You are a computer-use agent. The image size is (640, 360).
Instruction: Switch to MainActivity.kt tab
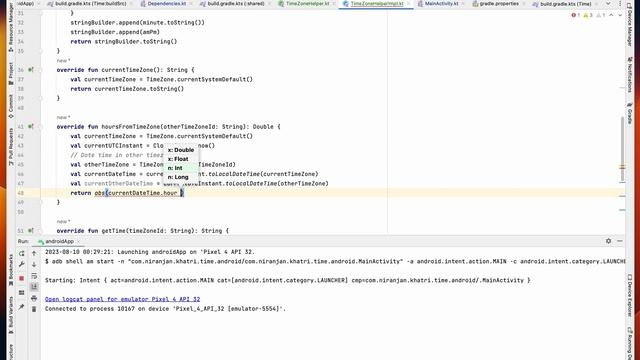click(x=441, y=4)
